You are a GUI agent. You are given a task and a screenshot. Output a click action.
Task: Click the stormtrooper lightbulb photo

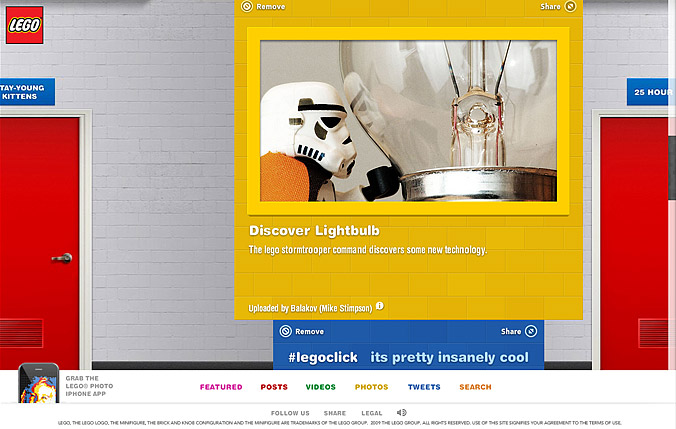click(x=408, y=121)
